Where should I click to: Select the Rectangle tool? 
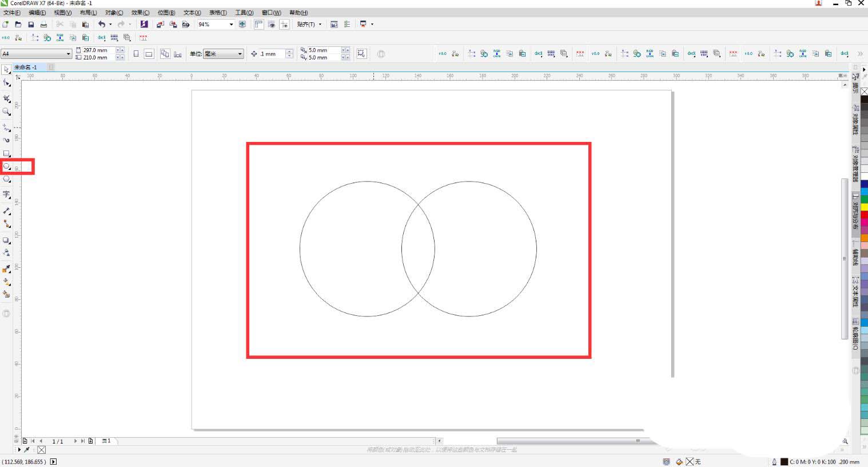click(x=7, y=153)
